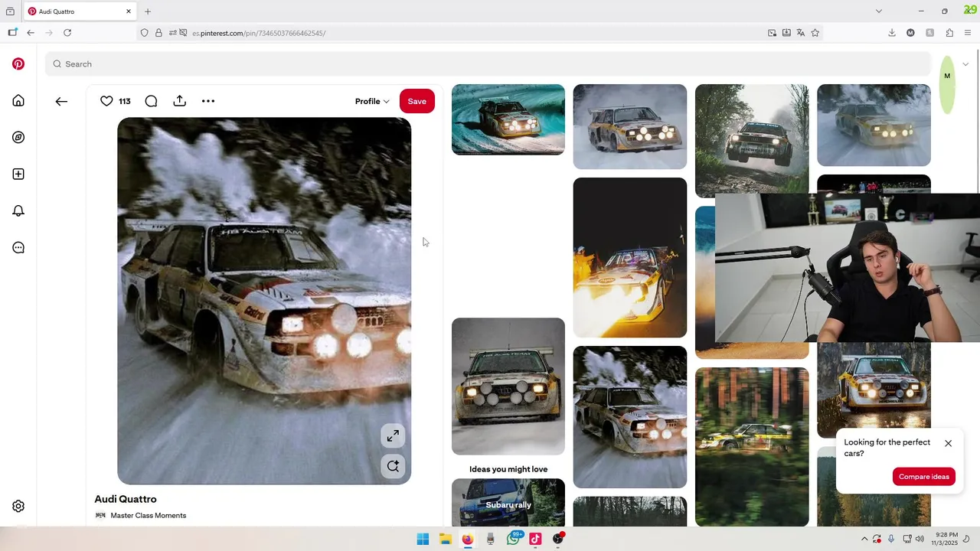Screen dimensions: 980x551
Task: Open the Firefox extensions puzzle icon
Action: coord(949,33)
